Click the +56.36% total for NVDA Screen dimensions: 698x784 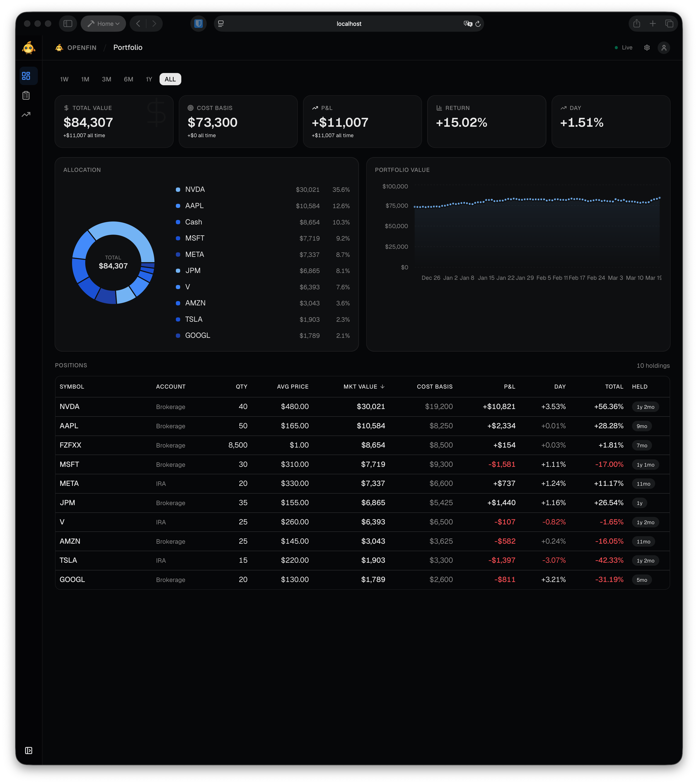coord(609,407)
